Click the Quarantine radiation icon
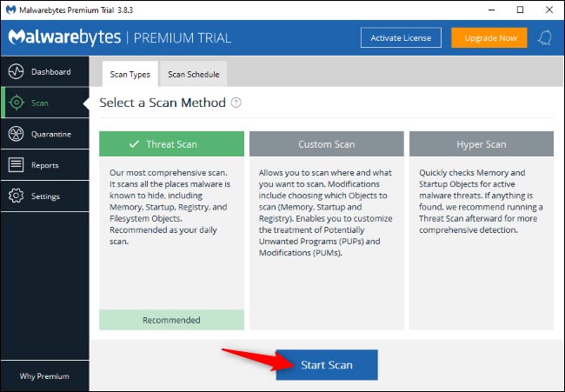Viewport: 565px width, 392px height. click(17, 134)
